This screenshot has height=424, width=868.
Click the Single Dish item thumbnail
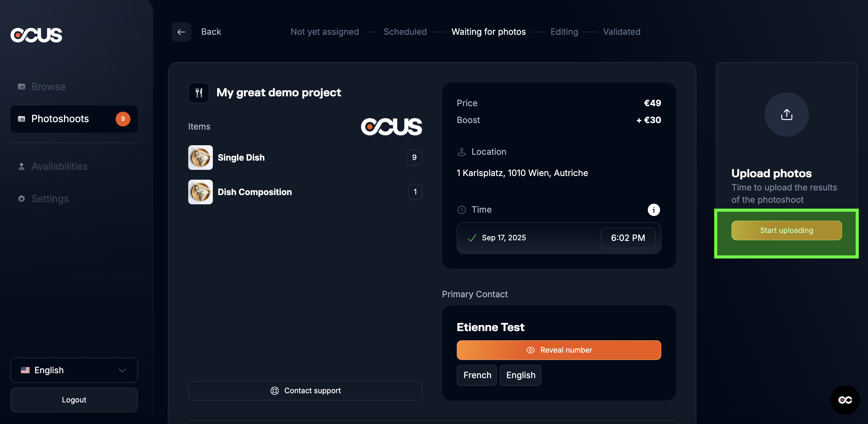(200, 158)
